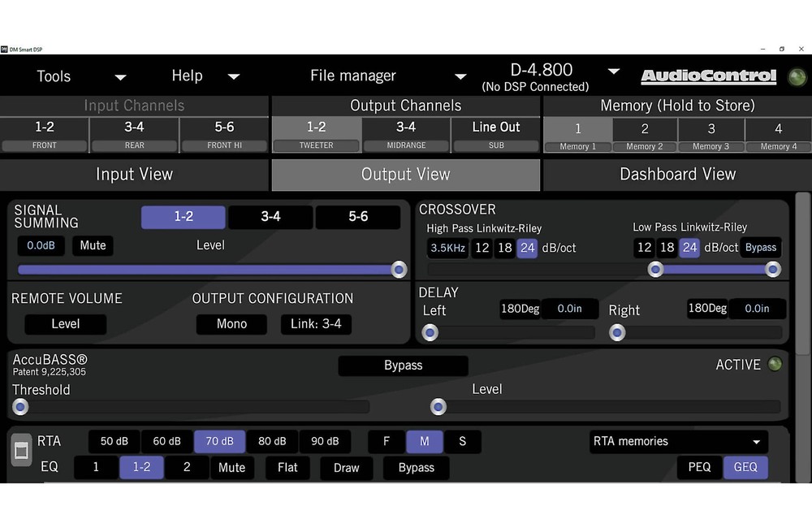
Task: Set high pass slope to 12 dB/oct
Action: [482, 249]
